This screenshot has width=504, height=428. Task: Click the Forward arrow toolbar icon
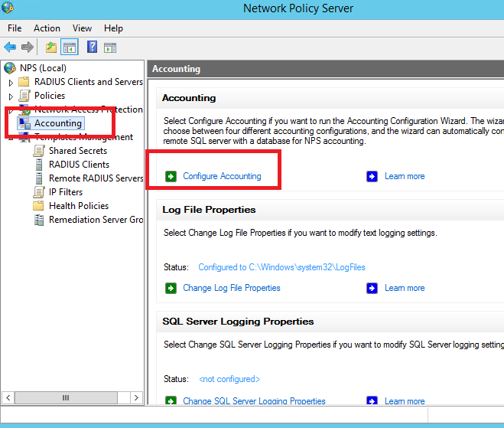[28, 47]
